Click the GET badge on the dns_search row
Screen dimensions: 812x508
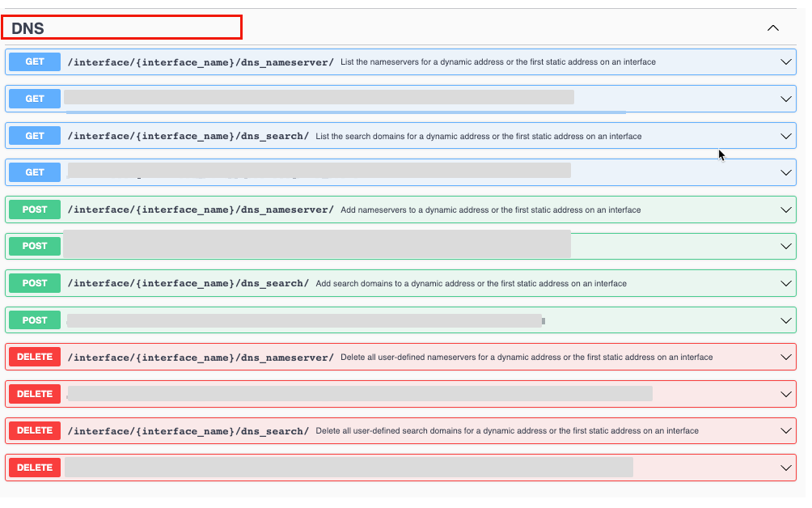(x=35, y=136)
